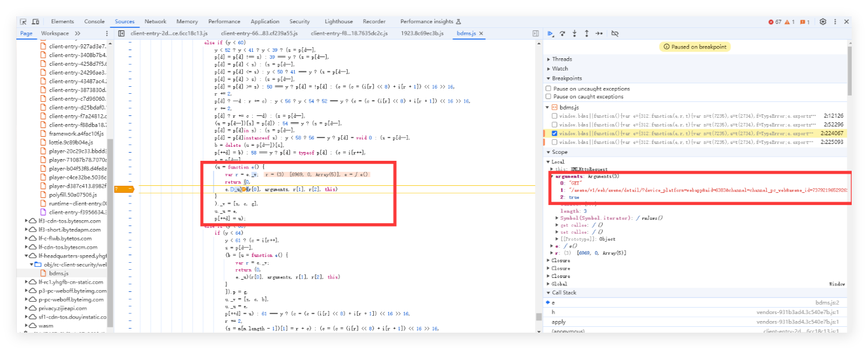Resume script execution
This screenshot has width=868, height=349.
pyautogui.click(x=550, y=33)
